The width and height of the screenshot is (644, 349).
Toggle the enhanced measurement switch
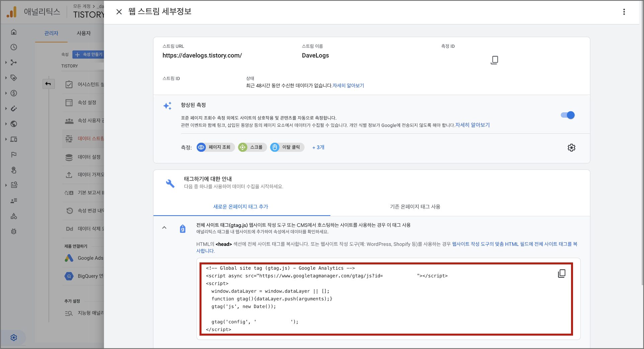(x=568, y=115)
